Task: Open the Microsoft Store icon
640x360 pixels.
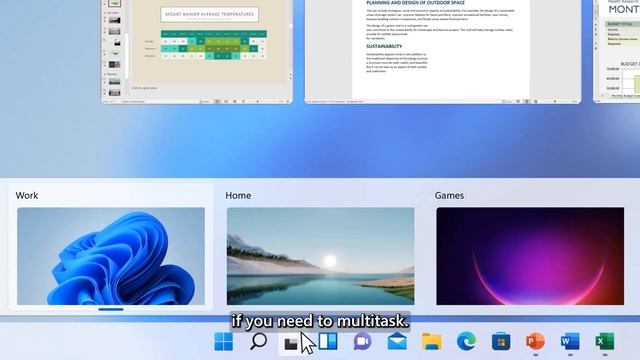Action: 501,342
